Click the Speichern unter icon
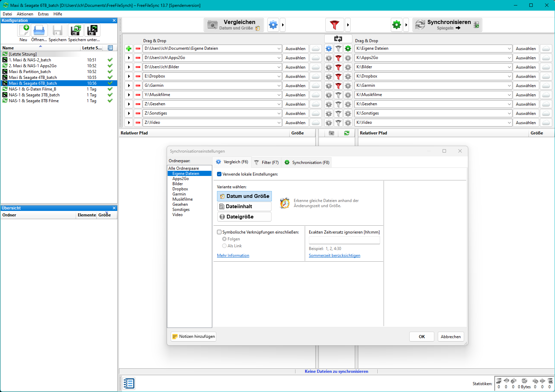Screen dimensions: 555x392 tap(76, 30)
